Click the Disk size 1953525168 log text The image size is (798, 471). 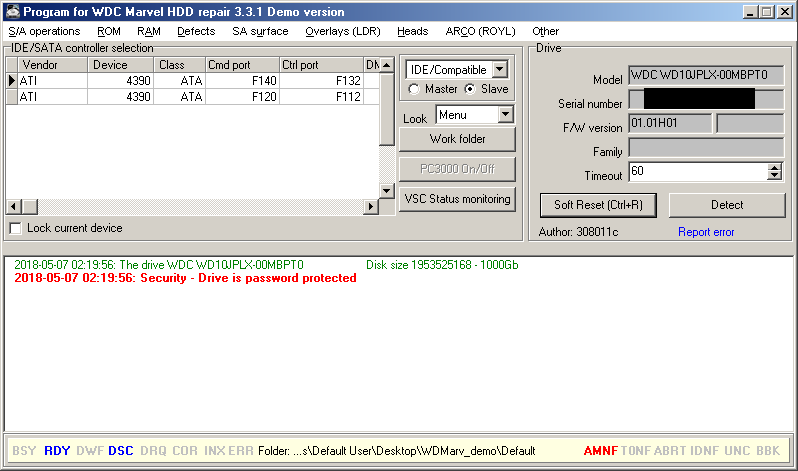442,265
